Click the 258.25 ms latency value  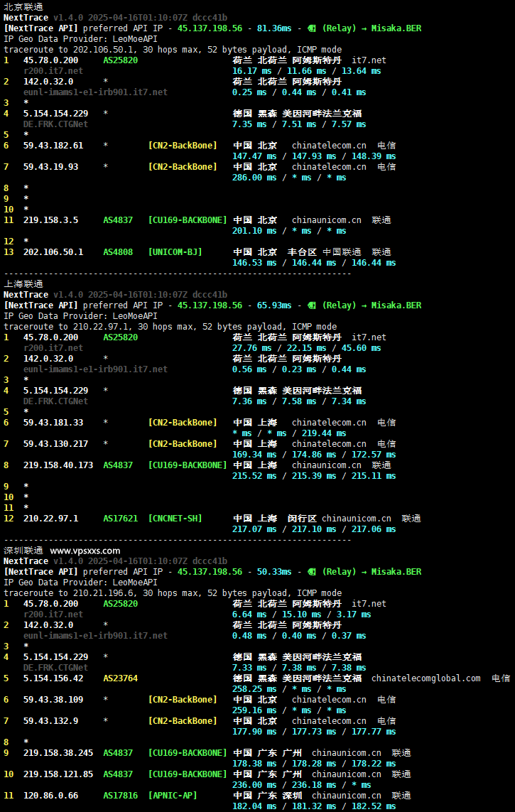tap(254, 689)
